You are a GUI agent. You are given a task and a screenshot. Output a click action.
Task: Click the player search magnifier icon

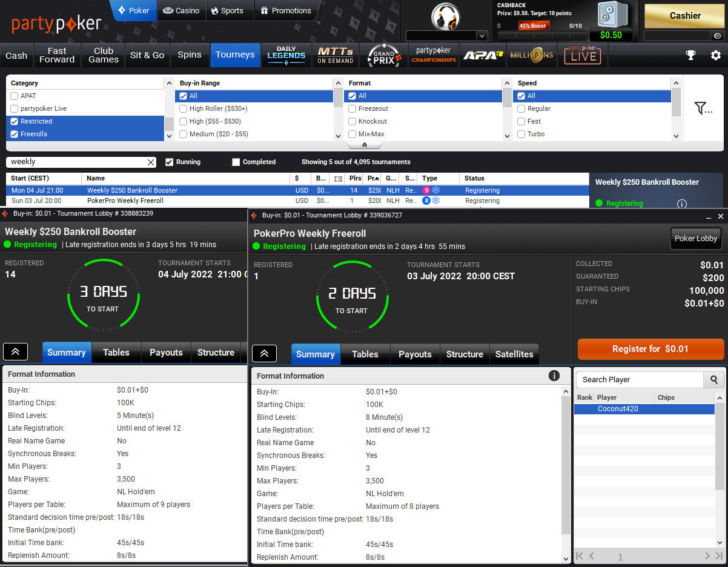713,380
